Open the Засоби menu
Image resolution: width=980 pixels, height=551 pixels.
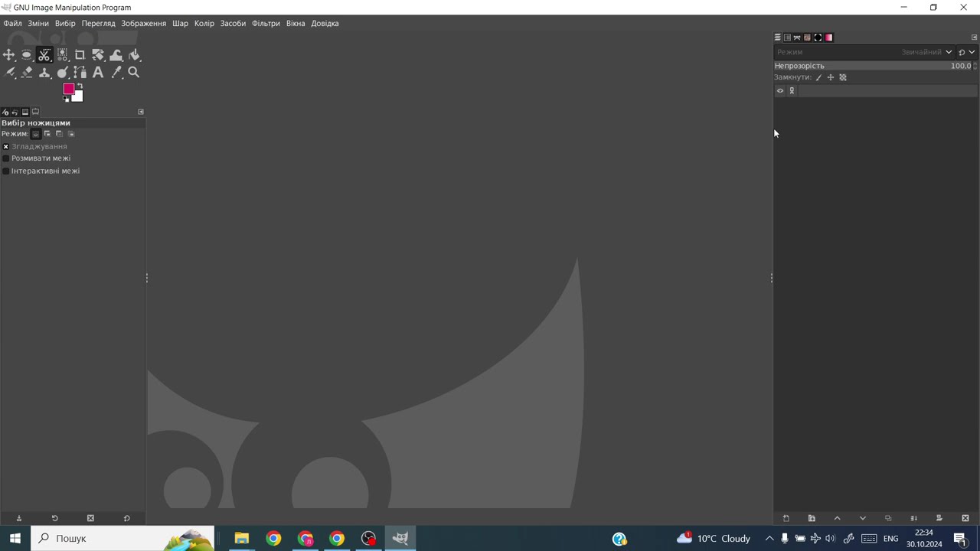click(x=233, y=23)
